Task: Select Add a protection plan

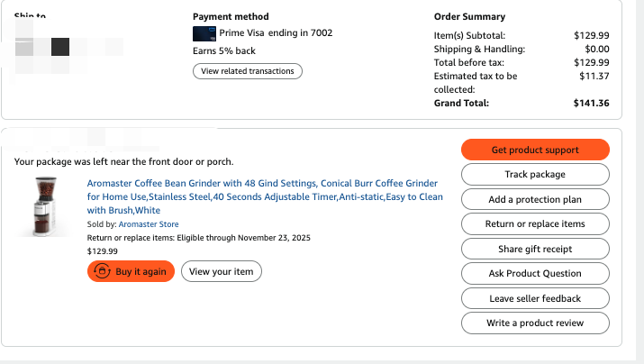Action: (x=535, y=199)
